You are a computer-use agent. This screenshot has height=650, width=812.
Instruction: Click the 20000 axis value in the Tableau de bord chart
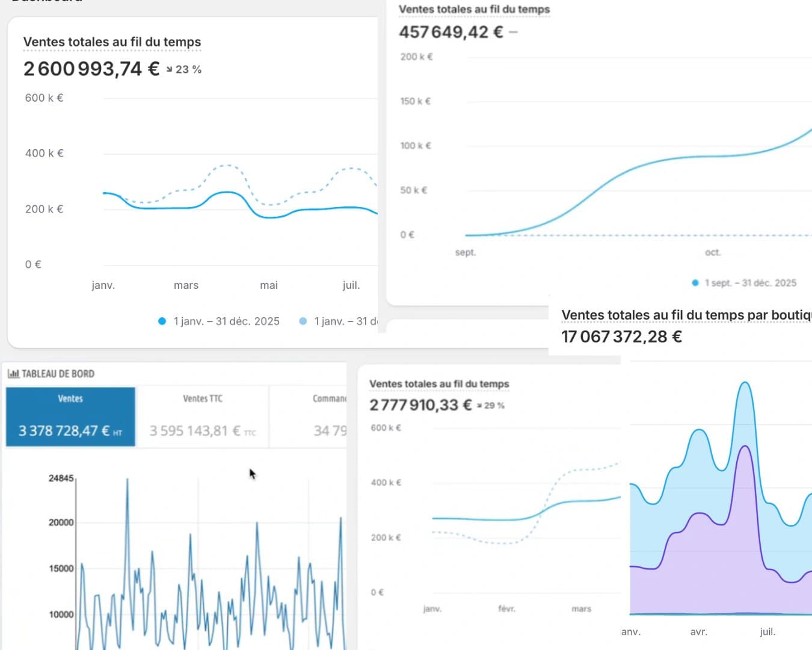click(x=61, y=522)
